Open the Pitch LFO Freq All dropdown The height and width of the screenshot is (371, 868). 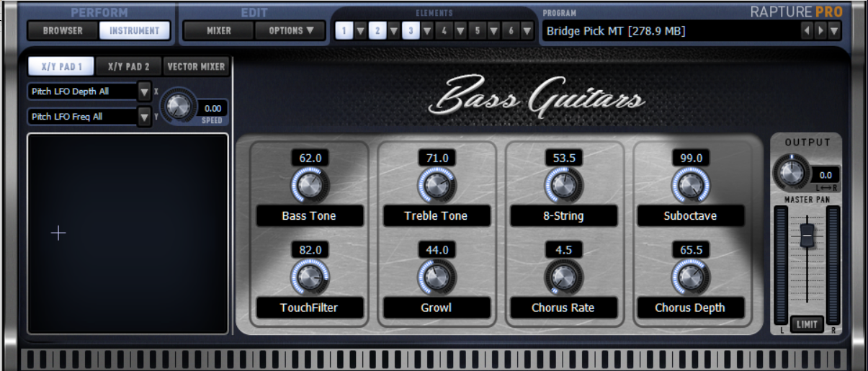(144, 116)
